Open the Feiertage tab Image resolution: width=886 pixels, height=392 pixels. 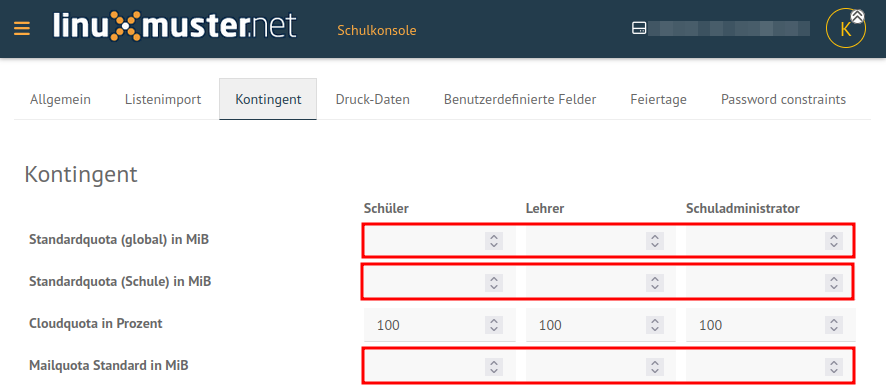(658, 99)
